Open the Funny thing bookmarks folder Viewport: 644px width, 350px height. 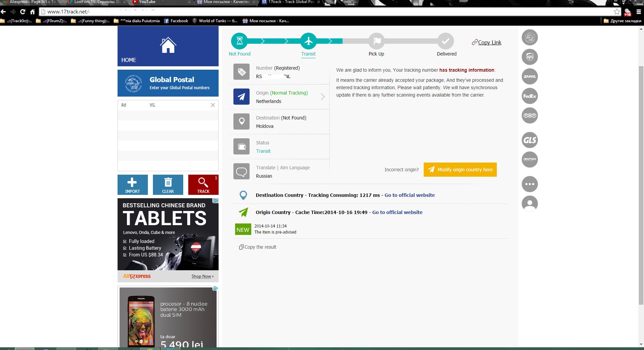[x=90, y=21]
